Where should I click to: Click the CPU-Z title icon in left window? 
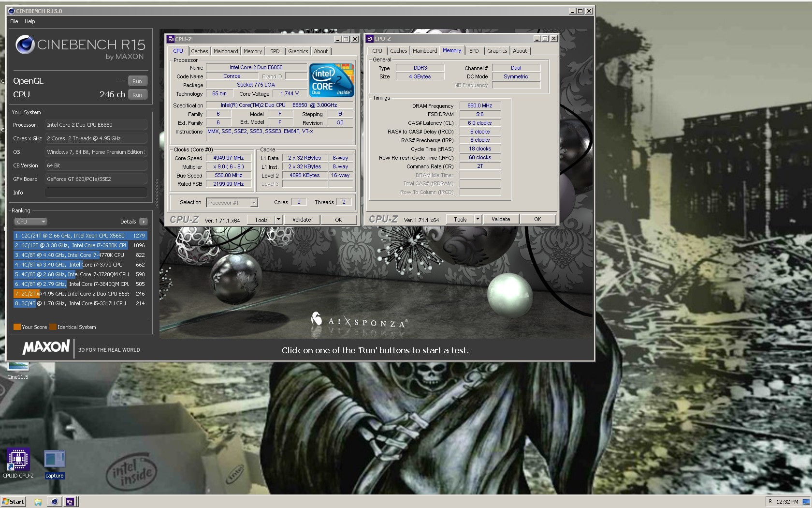170,39
